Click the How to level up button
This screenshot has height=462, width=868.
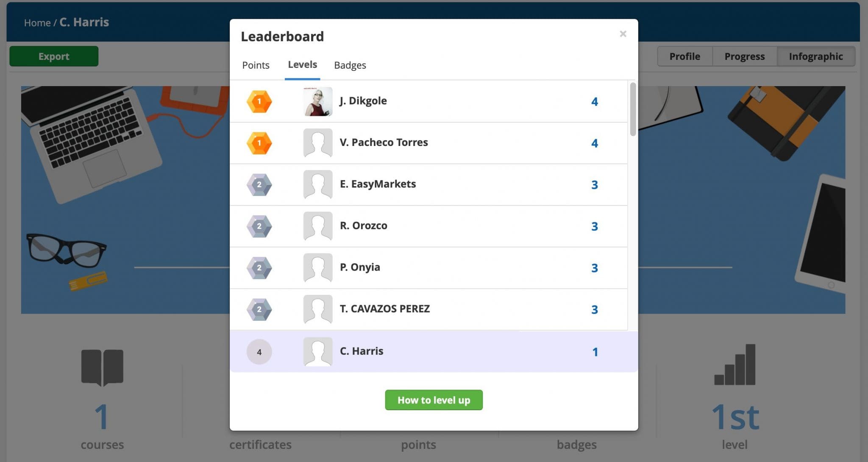(434, 399)
